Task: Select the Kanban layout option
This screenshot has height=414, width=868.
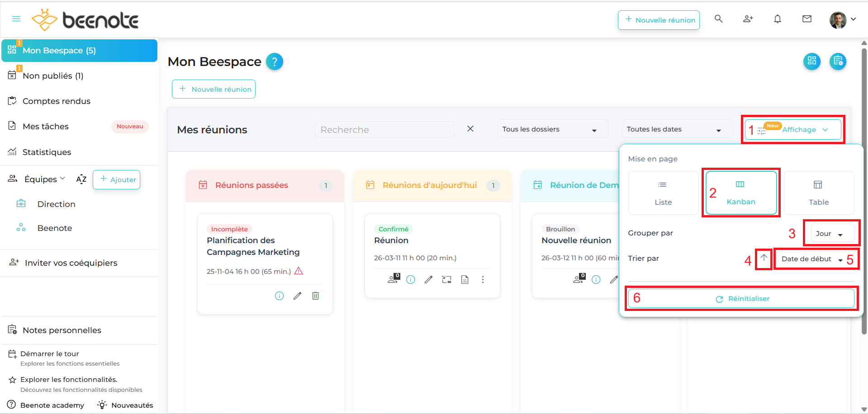Action: 741,193
